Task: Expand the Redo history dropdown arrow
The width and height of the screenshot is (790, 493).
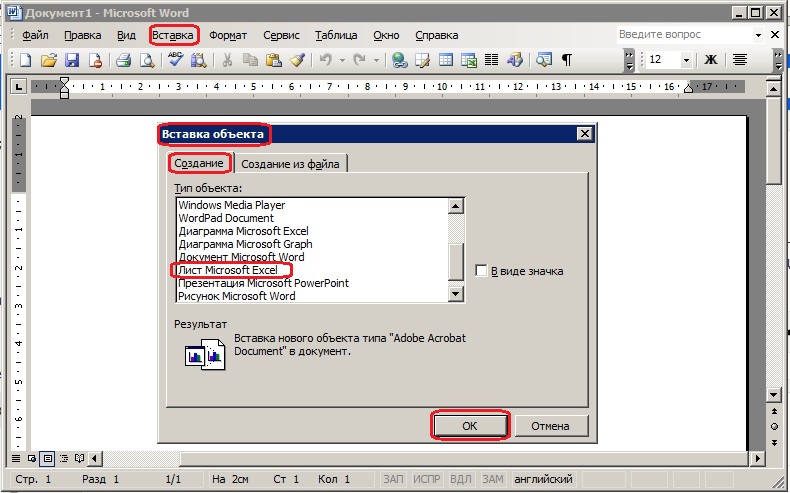Action: tap(376, 60)
